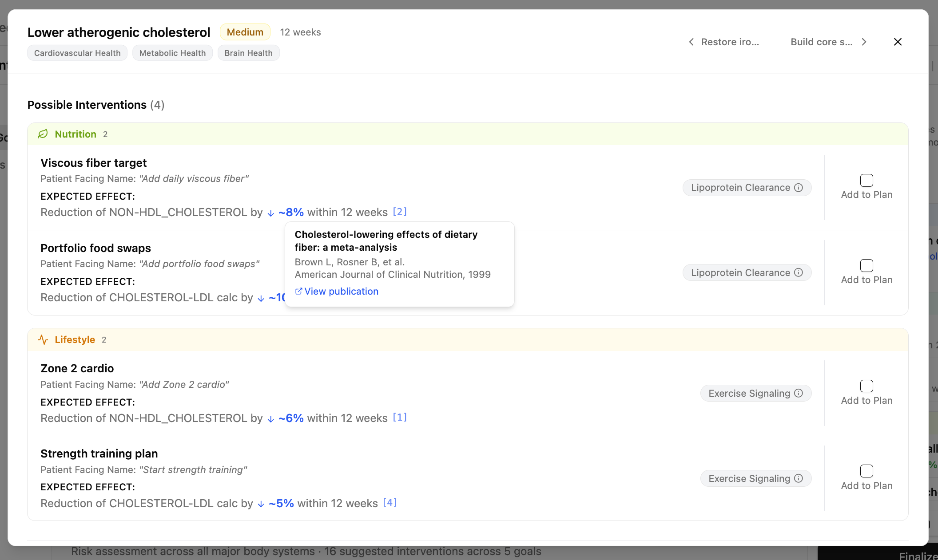
Task: Click info icon on Viscous fiber Lipoprotein Clearance
Action: 799,188
